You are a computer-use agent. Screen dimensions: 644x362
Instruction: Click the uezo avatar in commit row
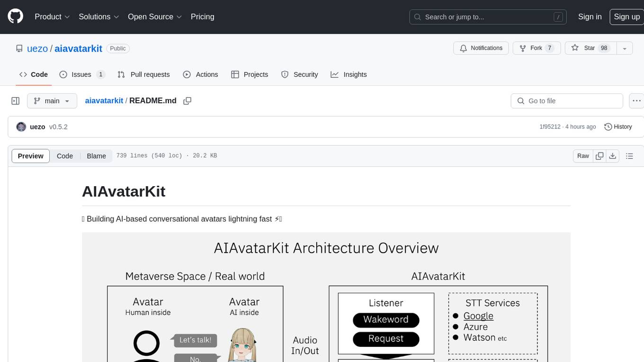tap(21, 127)
